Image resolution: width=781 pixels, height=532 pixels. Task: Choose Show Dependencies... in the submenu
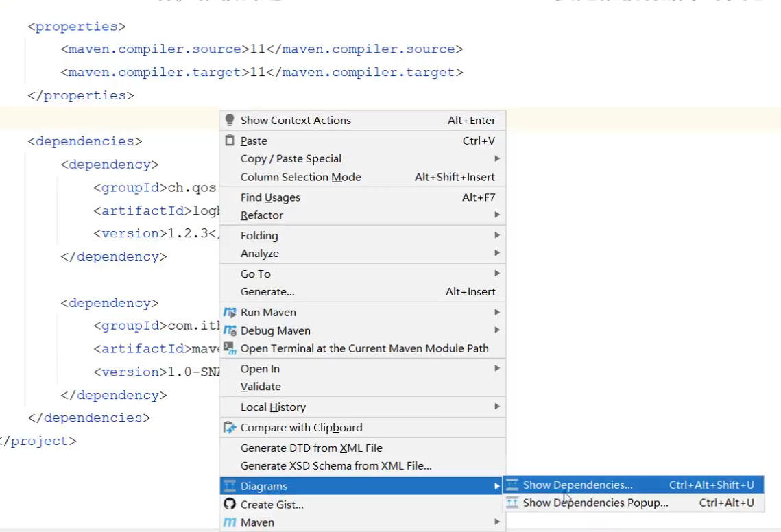(x=633, y=485)
